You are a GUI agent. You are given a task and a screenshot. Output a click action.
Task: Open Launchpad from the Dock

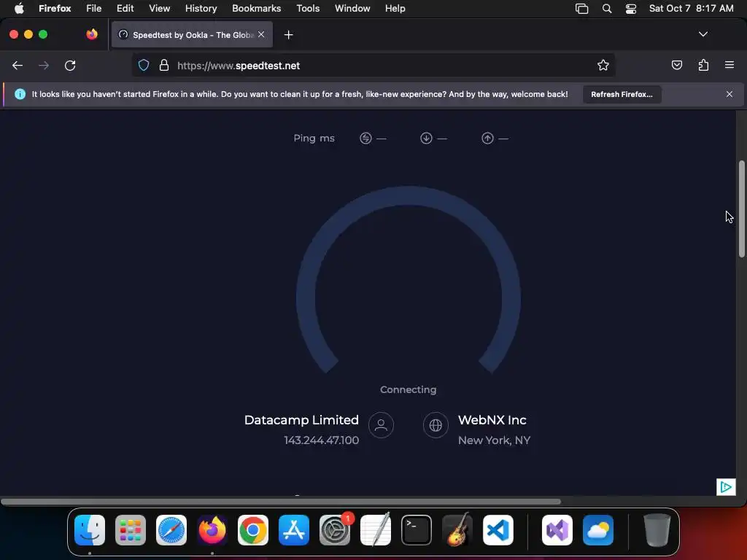coord(131,529)
